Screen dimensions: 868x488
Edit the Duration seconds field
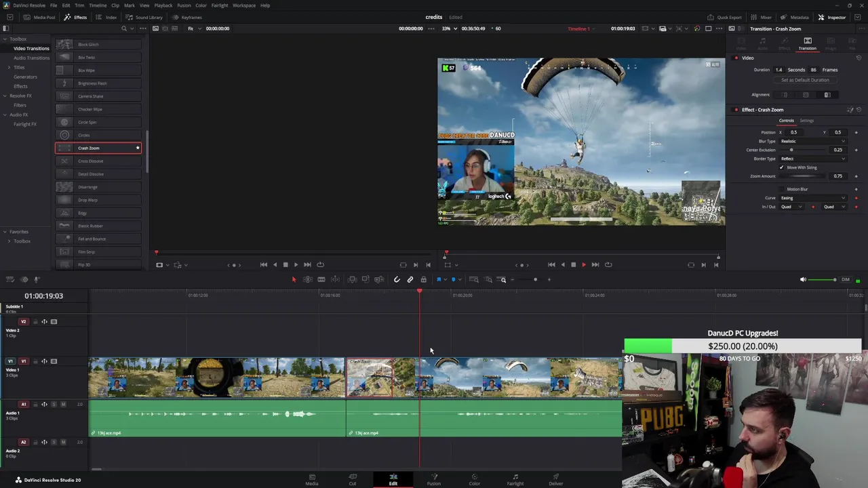pos(779,70)
